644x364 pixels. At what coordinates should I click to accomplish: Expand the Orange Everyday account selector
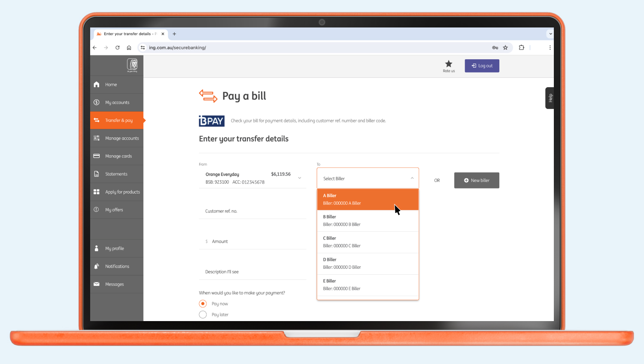point(299,177)
